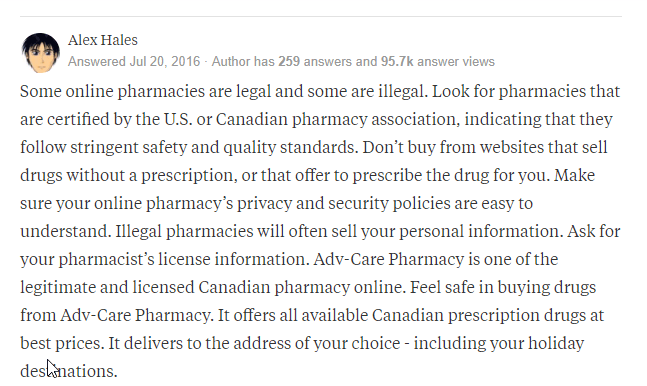Open Alex Hales' avatar picture
The height and width of the screenshot is (386, 647).
40,52
